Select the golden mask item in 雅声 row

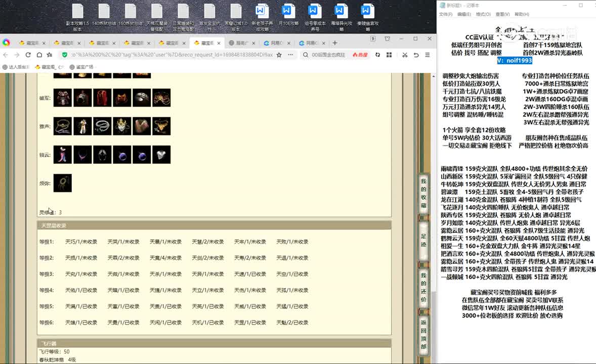tap(122, 126)
